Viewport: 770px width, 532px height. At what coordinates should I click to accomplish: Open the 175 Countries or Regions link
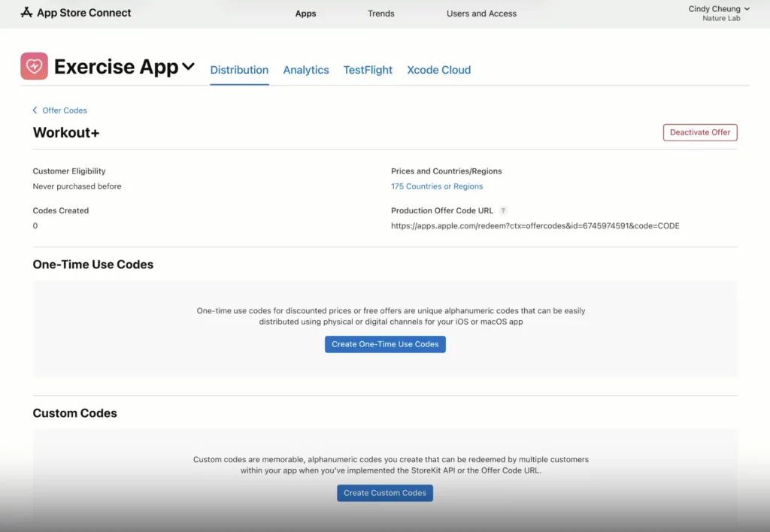tap(437, 186)
